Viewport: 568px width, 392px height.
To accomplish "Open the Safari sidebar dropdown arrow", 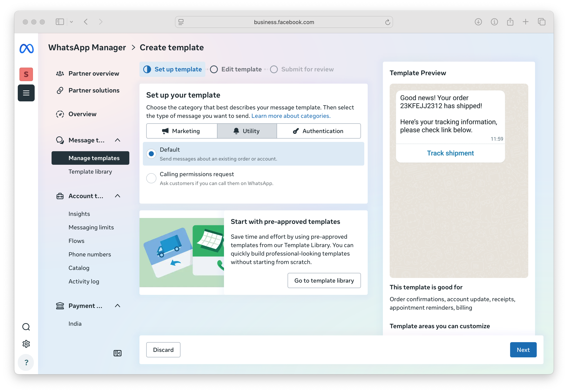I will [71, 22].
